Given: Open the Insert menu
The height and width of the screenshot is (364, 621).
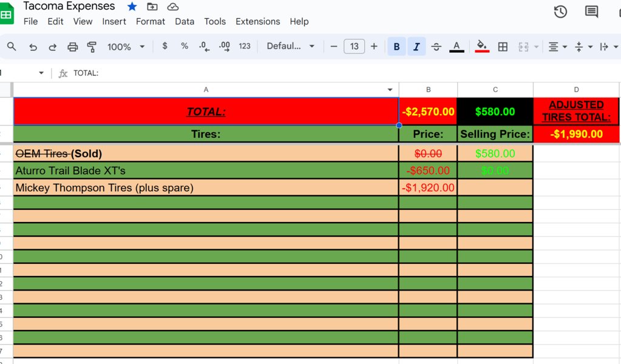Looking at the screenshot, I should click(114, 21).
